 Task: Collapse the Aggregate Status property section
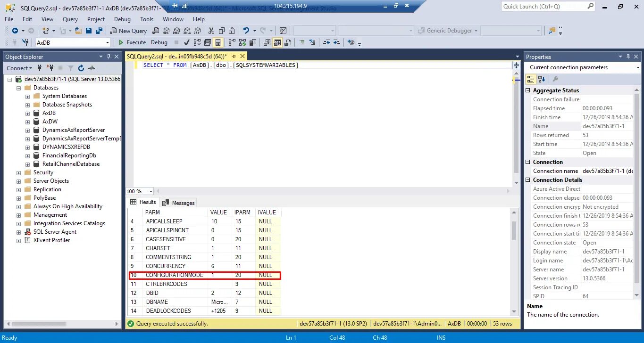528,90
